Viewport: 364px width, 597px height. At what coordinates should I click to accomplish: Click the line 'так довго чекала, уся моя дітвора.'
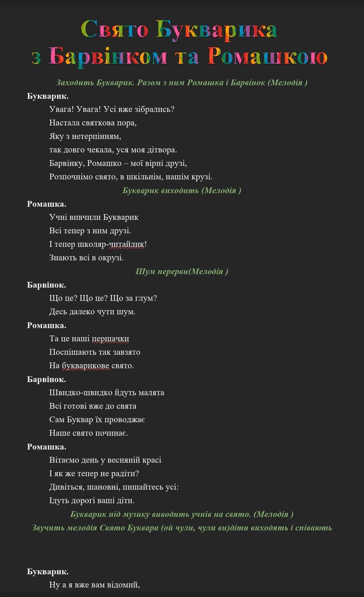pyautogui.click(x=113, y=150)
